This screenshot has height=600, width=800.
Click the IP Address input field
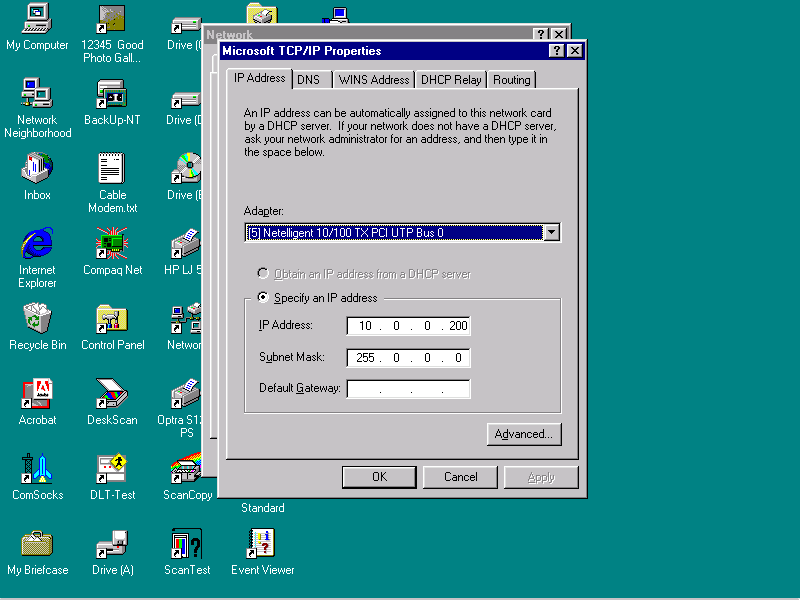[x=408, y=326]
